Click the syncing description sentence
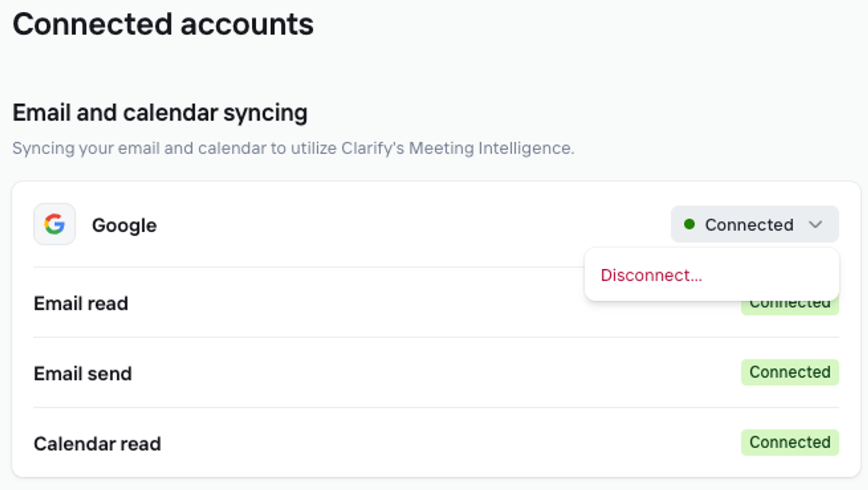The width and height of the screenshot is (868, 490). point(293,148)
